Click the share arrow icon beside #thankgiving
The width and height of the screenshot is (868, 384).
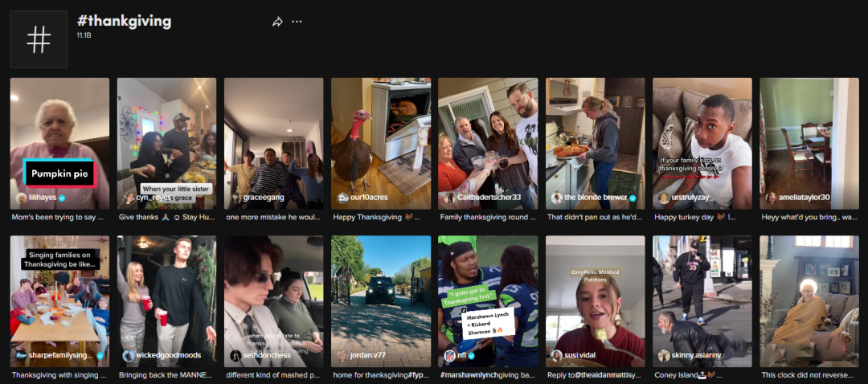(x=277, y=22)
